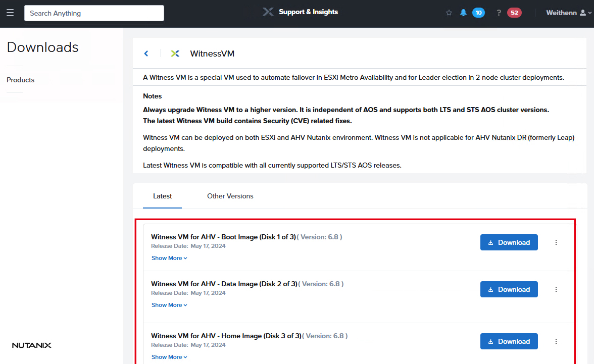Open the hamburger navigation menu
Image resolution: width=594 pixels, height=364 pixels.
[10, 13]
